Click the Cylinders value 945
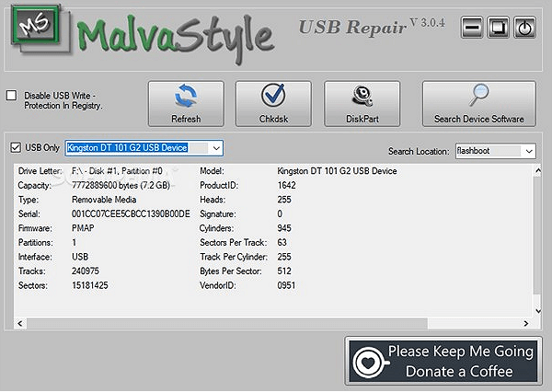The width and height of the screenshot is (552, 392). pos(284,228)
